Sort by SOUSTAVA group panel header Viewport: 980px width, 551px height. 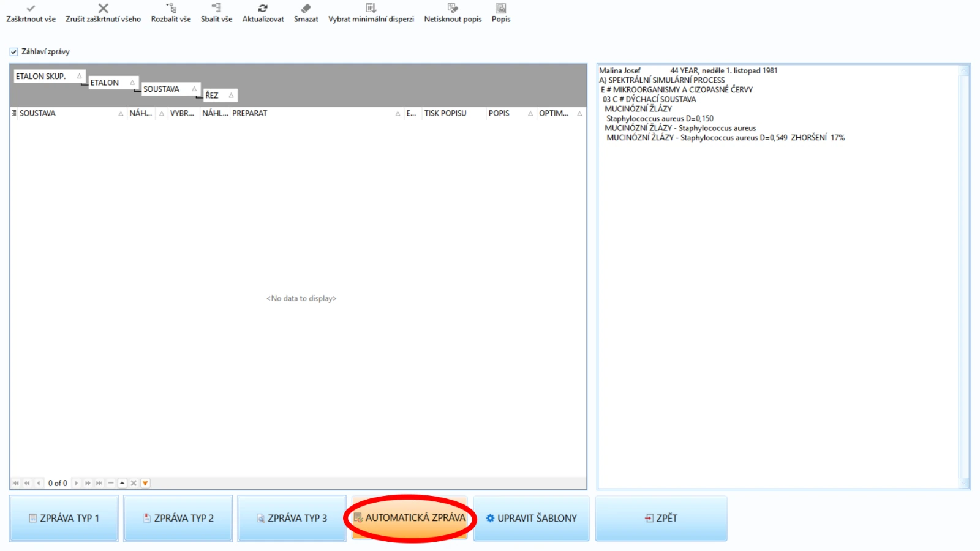pyautogui.click(x=171, y=89)
